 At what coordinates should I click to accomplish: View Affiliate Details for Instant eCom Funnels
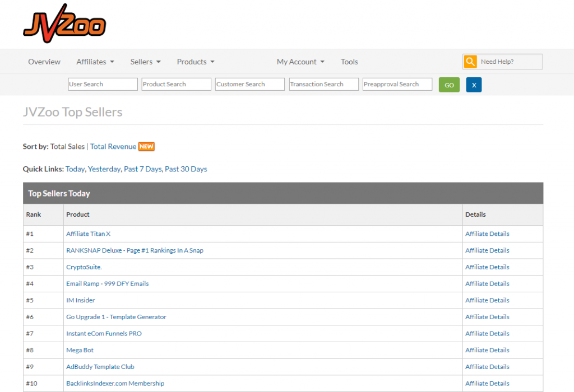pyautogui.click(x=487, y=334)
